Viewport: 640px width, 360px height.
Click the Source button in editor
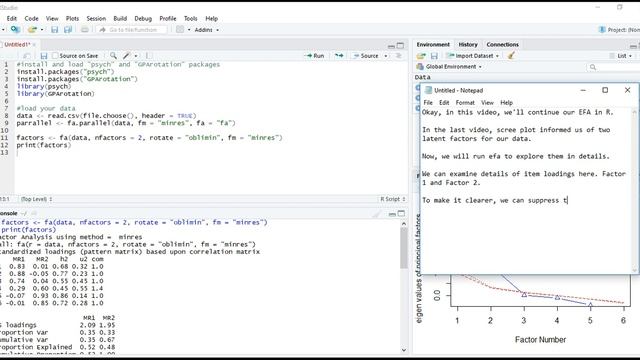[365, 56]
